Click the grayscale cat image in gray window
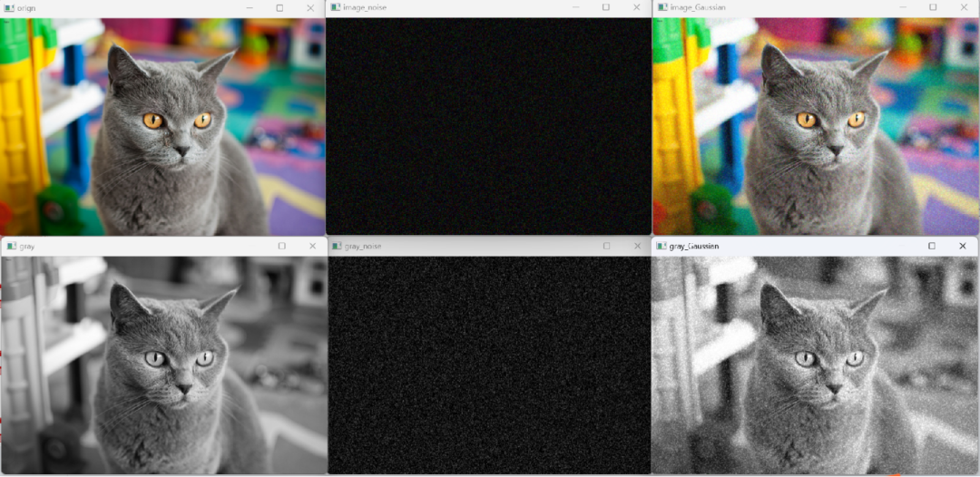The height and width of the screenshot is (477, 980). (x=164, y=365)
